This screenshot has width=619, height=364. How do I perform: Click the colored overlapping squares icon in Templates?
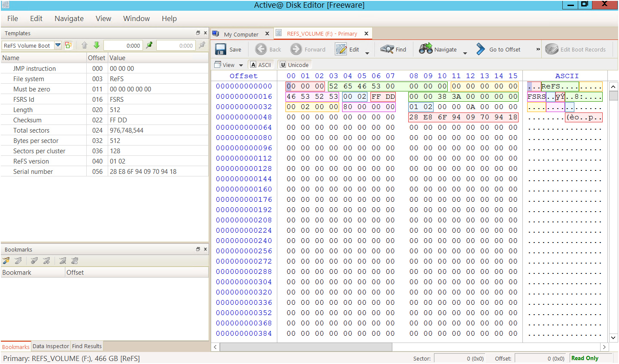[x=68, y=45]
